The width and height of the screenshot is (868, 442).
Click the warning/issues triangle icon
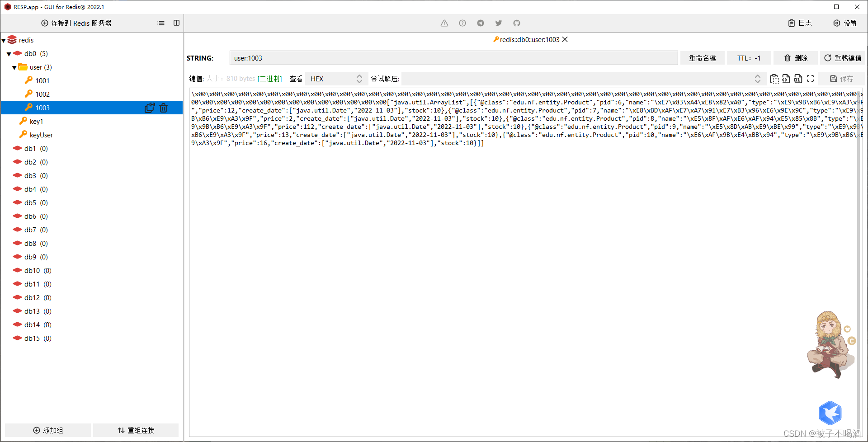point(444,23)
